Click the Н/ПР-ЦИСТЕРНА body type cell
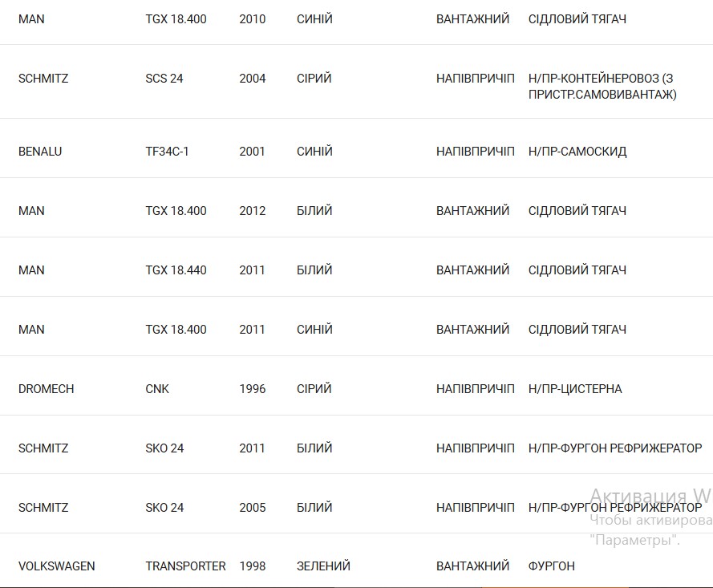This screenshot has height=588, width=713. coord(575,389)
